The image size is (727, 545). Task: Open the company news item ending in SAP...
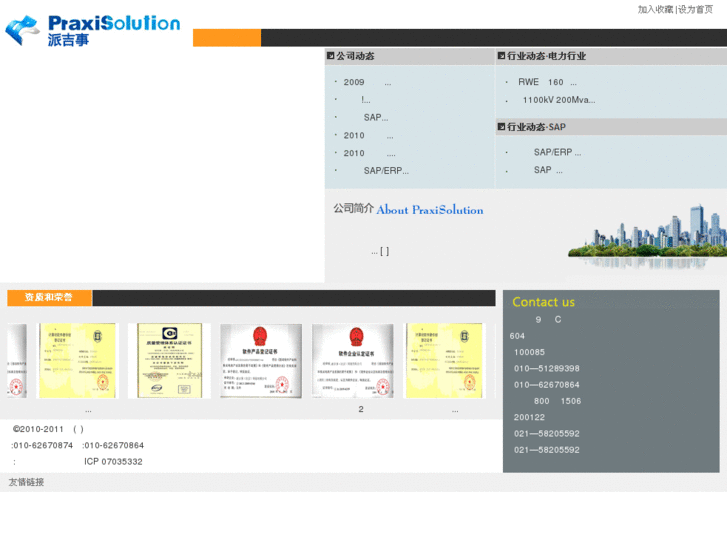point(376,118)
